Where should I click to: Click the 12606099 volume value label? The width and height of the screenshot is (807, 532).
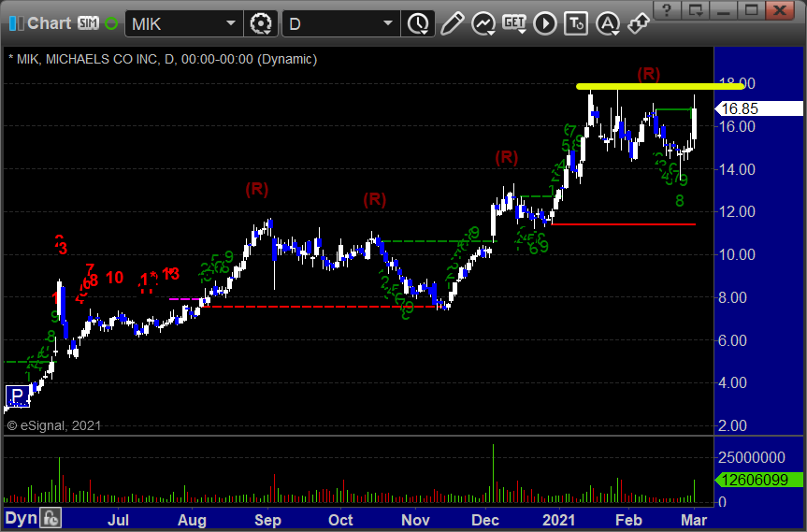(759, 480)
